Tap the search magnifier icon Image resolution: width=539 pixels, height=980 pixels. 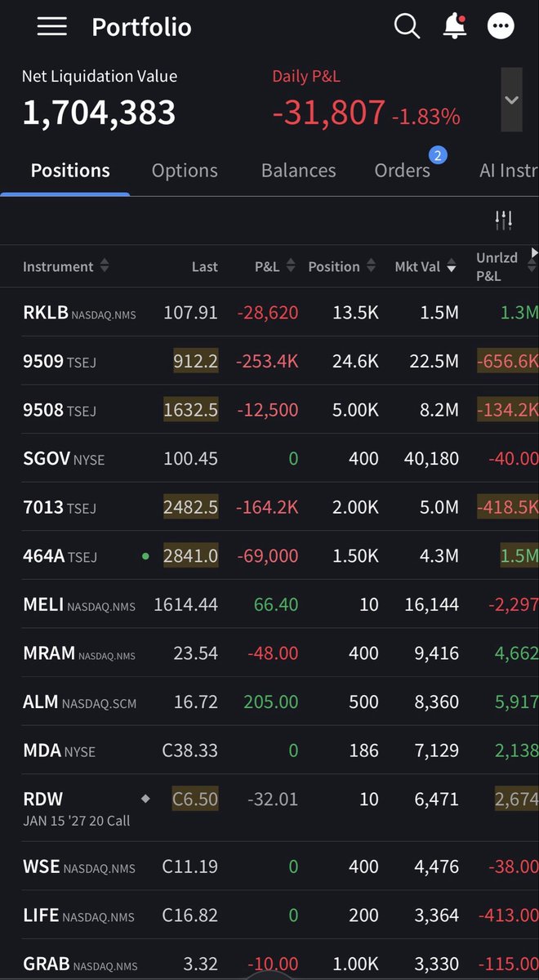[x=407, y=26]
